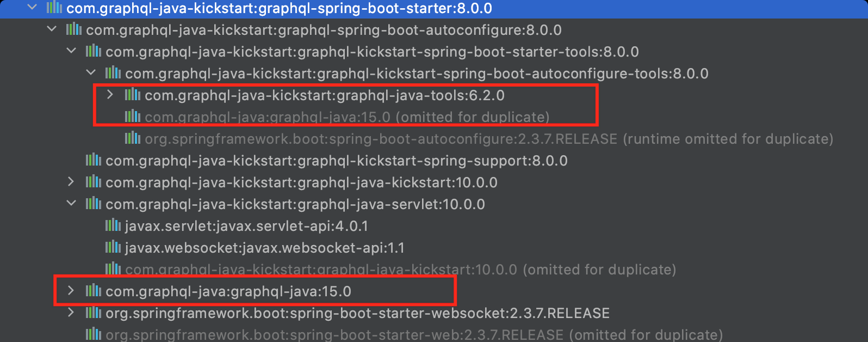This screenshot has height=342, width=868.
Task: Expand spring-boot-starter-websocket:2.3.7.RELEASE node
Action: tap(71, 313)
